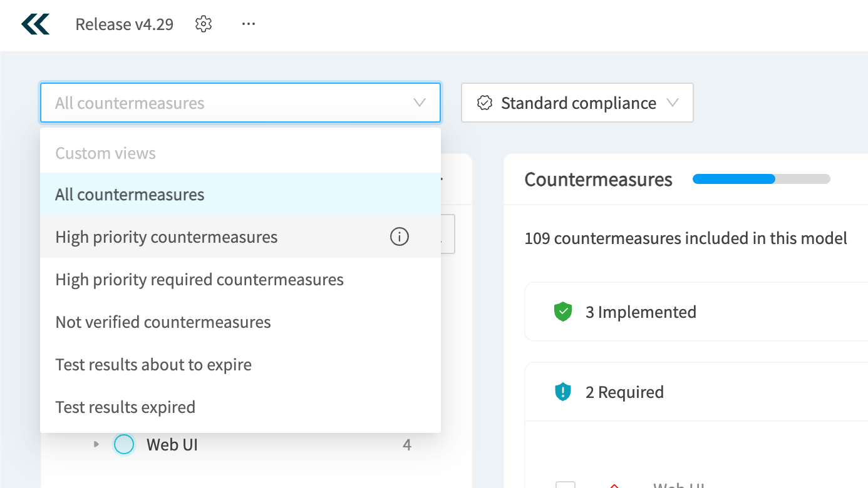The width and height of the screenshot is (868, 488).
Task: Click the teal Required shield icon
Action: click(563, 392)
